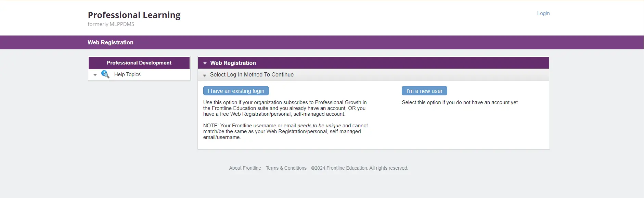Collapse the Web Registration panel arrow
The width and height of the screenshot is (644, 198).
pos(205,63)
